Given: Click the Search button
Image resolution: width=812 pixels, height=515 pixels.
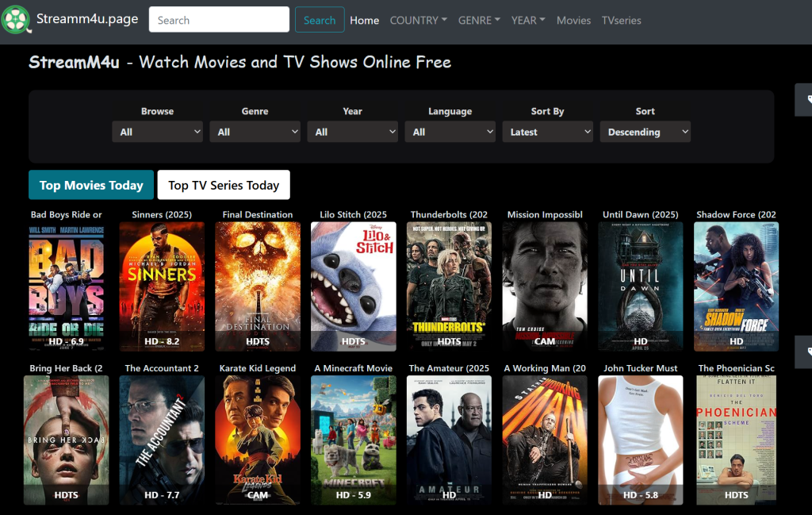Looking at the screenshot, I should [320, 20].
